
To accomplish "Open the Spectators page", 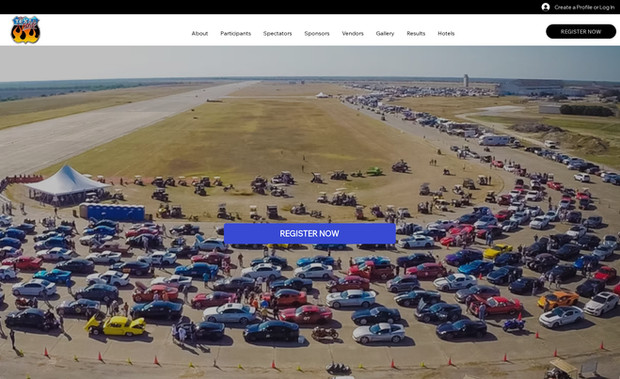I will tap(278, 34).
